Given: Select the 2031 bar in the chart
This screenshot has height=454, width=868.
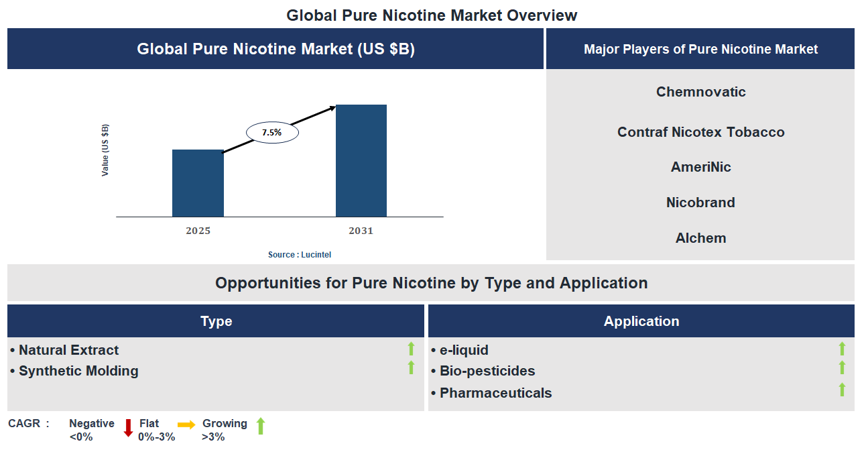Looking at the screenshot, I should 361,161.
